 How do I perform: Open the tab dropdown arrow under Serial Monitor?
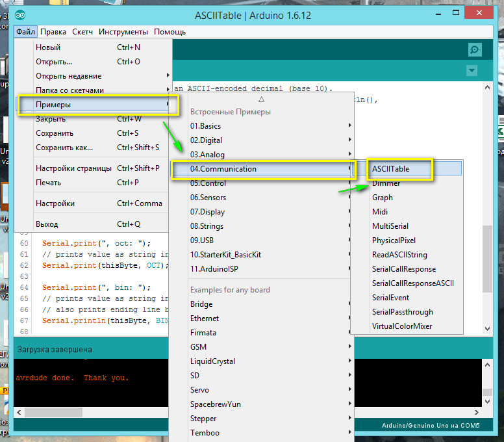tap(472, 70)
